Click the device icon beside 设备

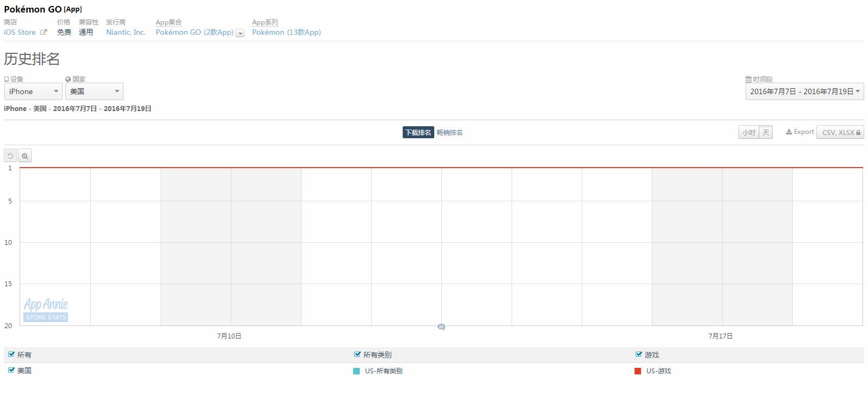coord(7,79)
